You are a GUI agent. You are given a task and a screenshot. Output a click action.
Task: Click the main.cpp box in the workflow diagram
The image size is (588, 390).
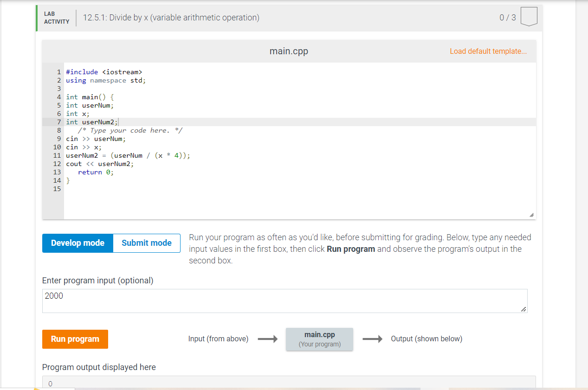pyautogui.click(x=319, y=339)
